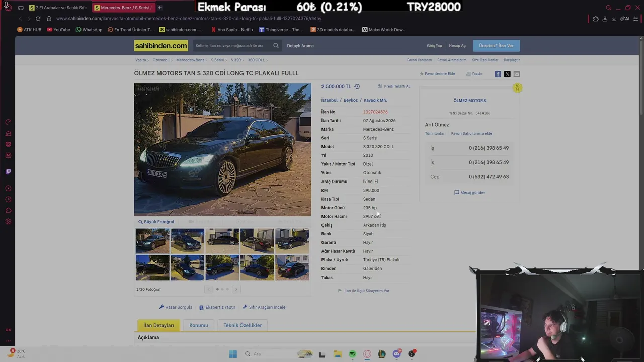Click the Giriş Yap link
This screenshot has height=362, width=644.
tap(434, 46)
